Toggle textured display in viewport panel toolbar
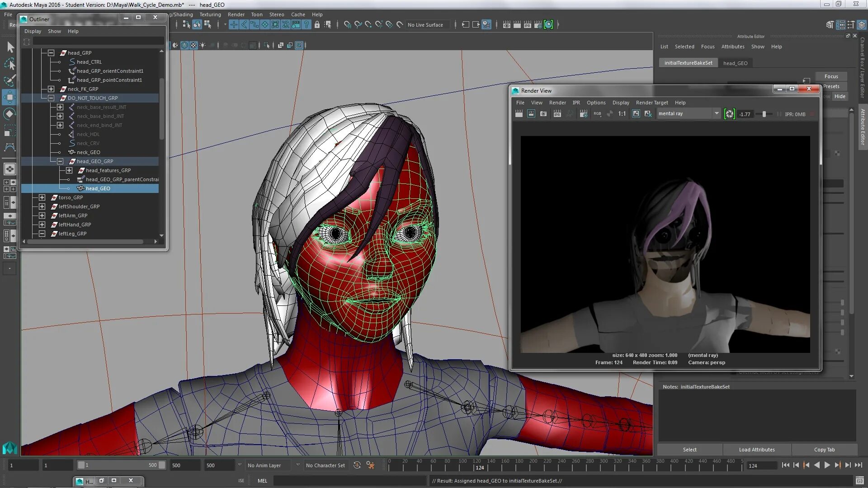Image resolution: width=868 pixels, height=488 pixels. click(193, 45)
